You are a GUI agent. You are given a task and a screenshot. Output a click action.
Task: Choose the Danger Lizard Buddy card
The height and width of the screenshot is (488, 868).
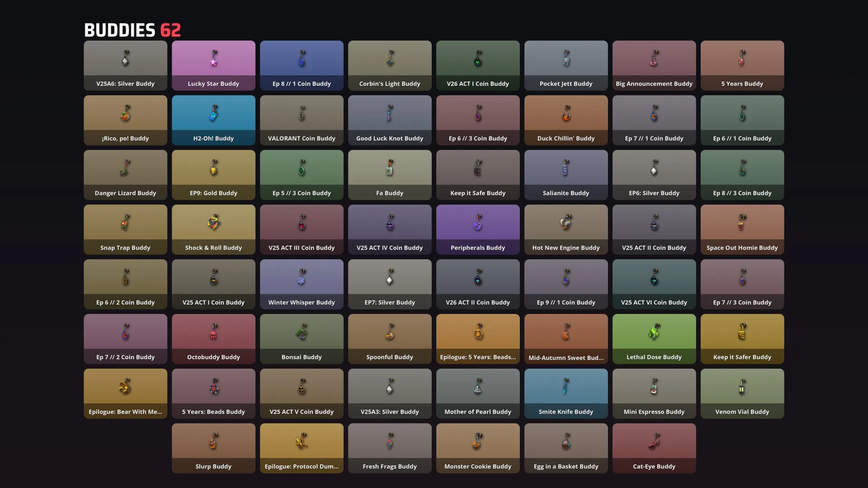pos(125,175)
